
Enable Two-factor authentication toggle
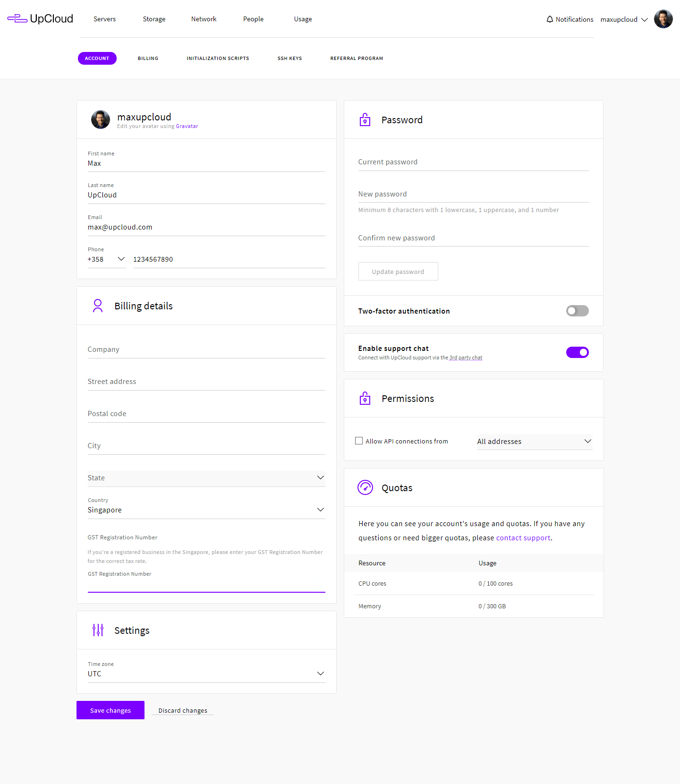tap(577, 311)
